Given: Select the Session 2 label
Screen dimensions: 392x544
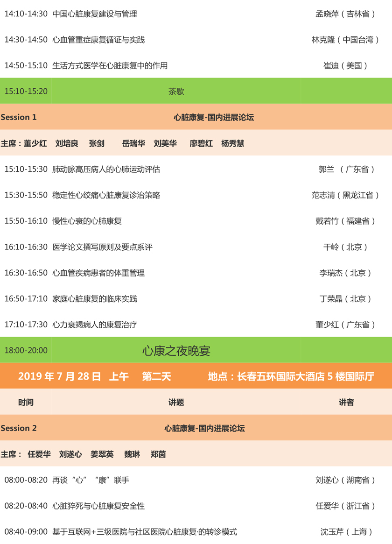Looking at the screenshot, I should [x=19, y=428].
